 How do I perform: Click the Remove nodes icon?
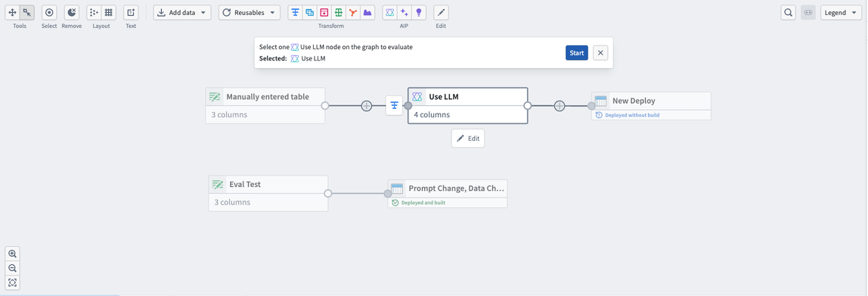71,12
